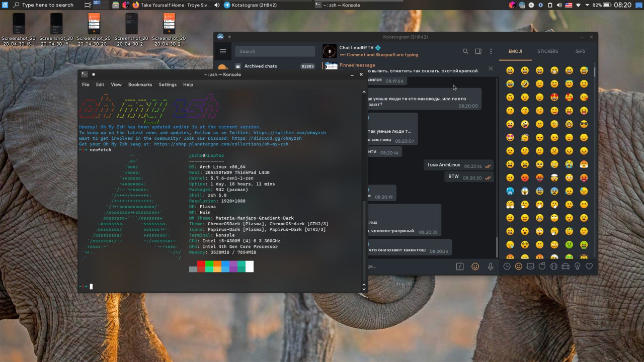Open planetargon Oh My Zsh swag link
Image resolution: width=644 pixels, height=362 pixels.
221,144
